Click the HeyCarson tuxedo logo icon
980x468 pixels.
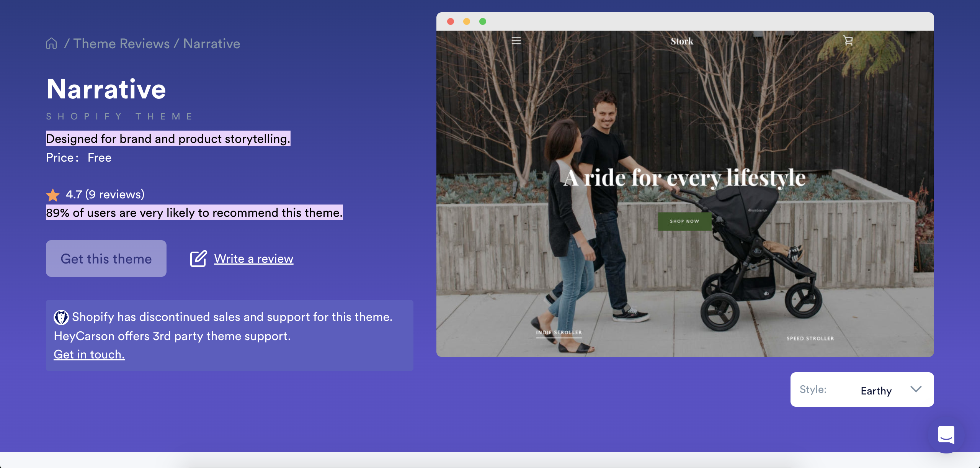61,317
